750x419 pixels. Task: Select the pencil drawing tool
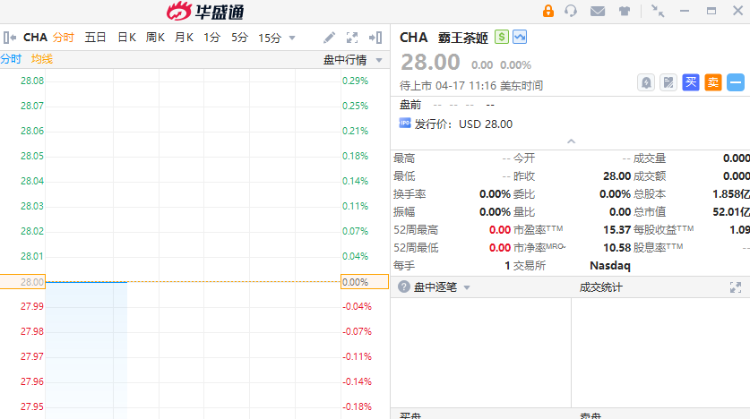tap(329, 37)
